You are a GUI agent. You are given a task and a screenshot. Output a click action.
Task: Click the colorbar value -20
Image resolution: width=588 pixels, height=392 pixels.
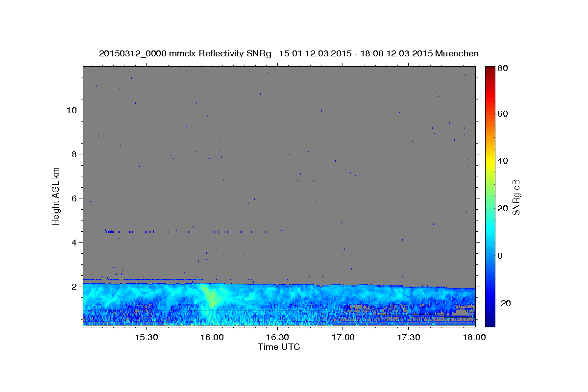pyautogui.click(x=504, y=303)
